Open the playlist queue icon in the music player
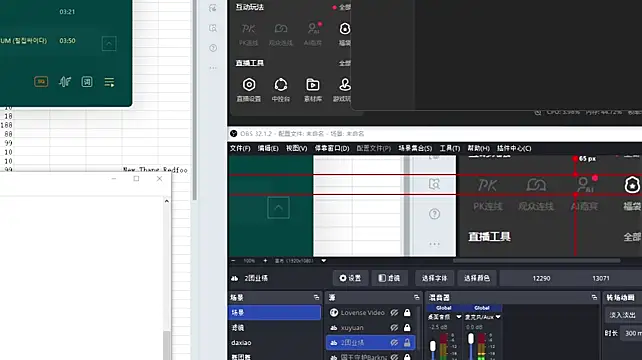This screenshot has height=360, width=642. [x=109, y=82]
